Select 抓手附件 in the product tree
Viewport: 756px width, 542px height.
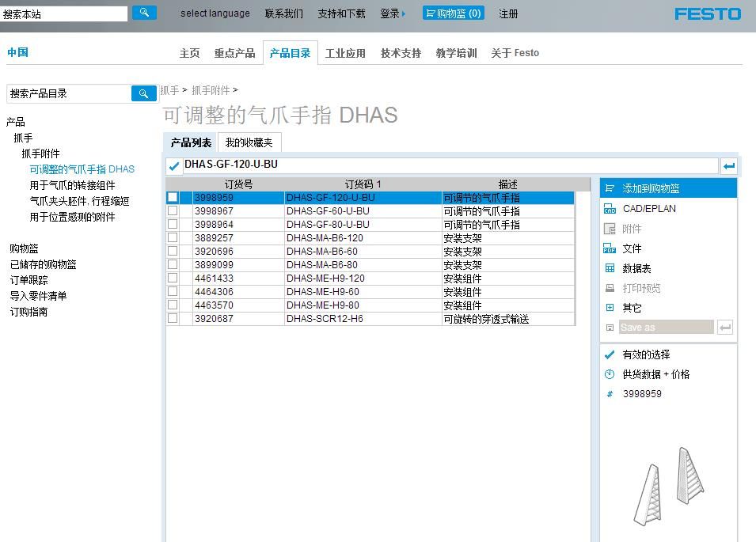tap(40, 154)
